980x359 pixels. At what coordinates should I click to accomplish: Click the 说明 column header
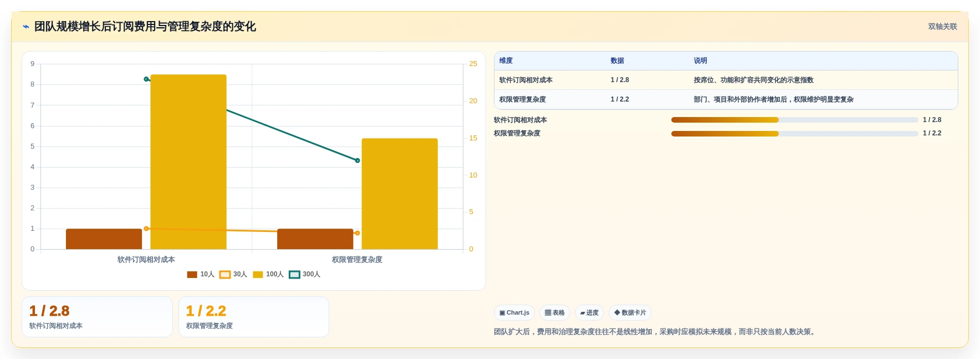pyautogui.click(x=701, y=61)
